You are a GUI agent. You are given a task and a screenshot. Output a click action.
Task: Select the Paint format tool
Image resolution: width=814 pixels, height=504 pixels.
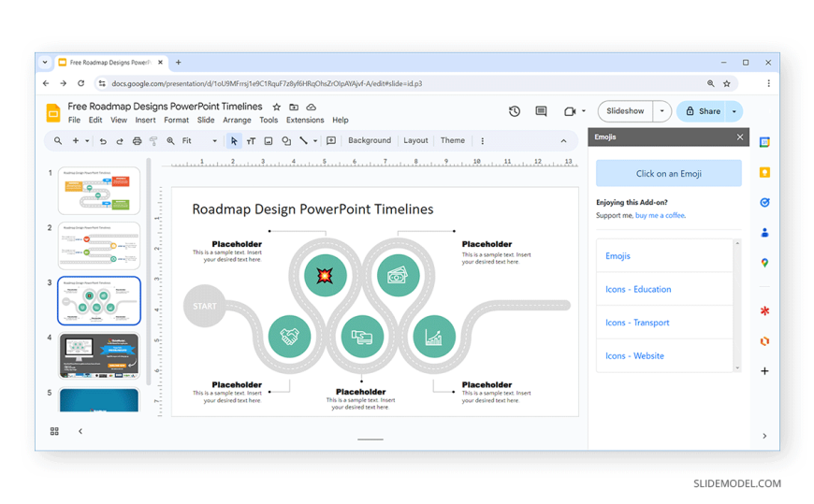click(x=153, y=141)
